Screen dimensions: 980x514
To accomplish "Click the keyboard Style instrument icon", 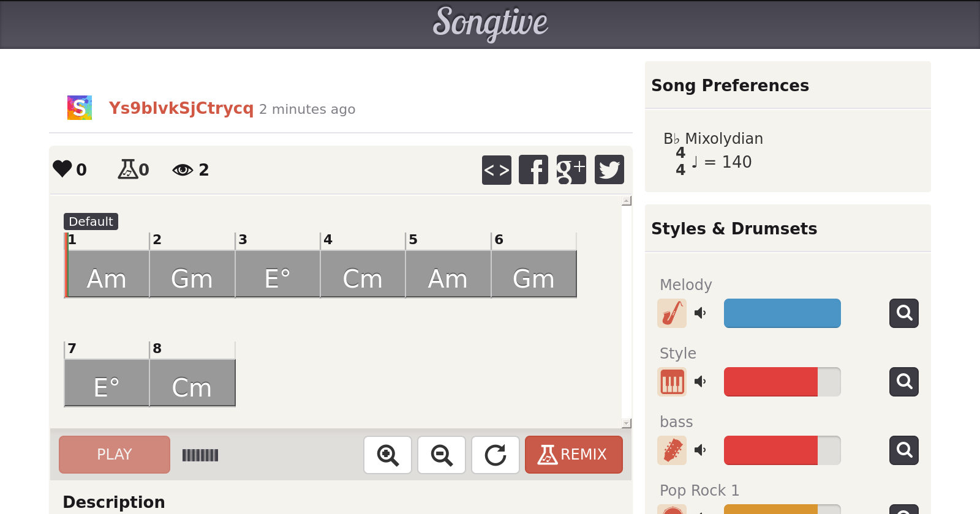I will (672, 382).
